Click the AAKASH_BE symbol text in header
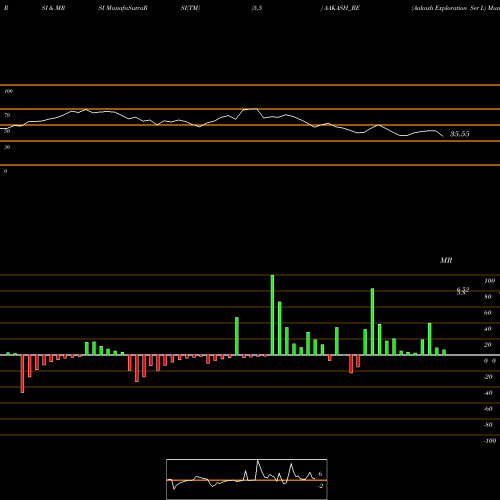Image resolution: width=500 pixels, height=500 pixels. [x=341, y=8]
